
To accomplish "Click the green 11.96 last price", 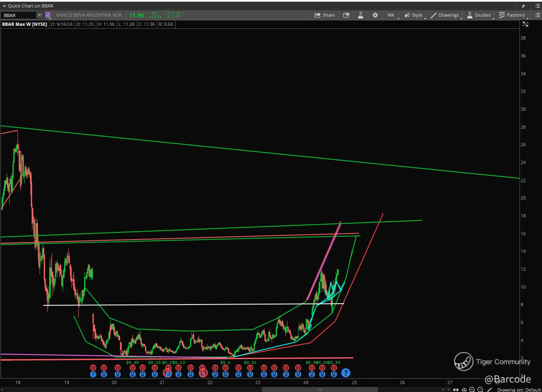I will coord(137,15).
